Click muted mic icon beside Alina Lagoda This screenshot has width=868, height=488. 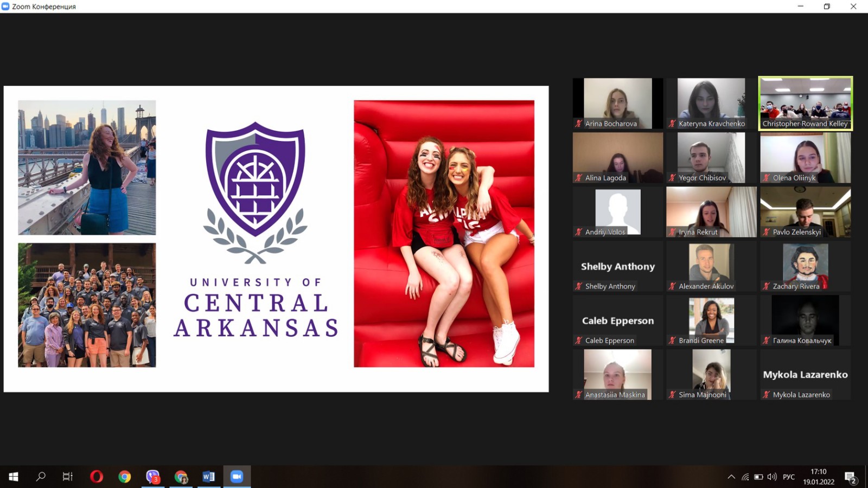click(x=579, y=178)
